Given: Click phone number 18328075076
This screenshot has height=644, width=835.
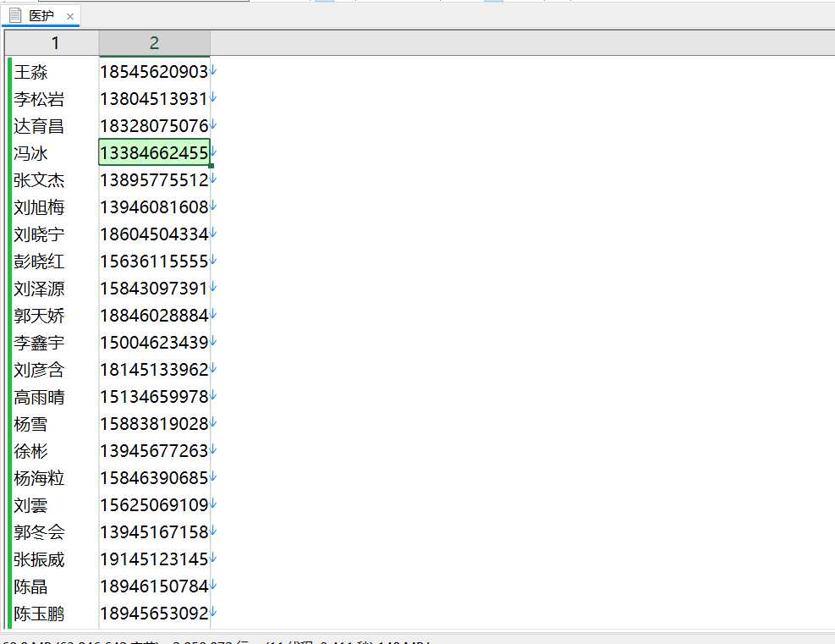Looking at the screenshot, I should point(154,126).
